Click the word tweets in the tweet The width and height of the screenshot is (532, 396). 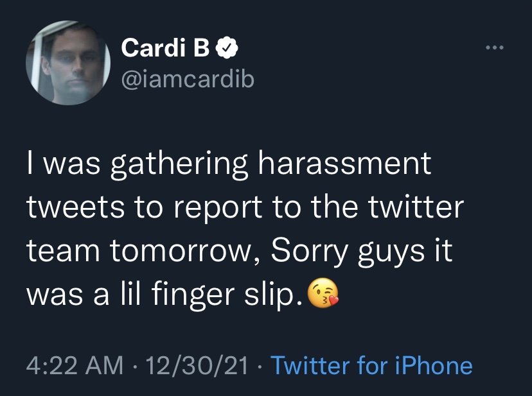(76, 207)
